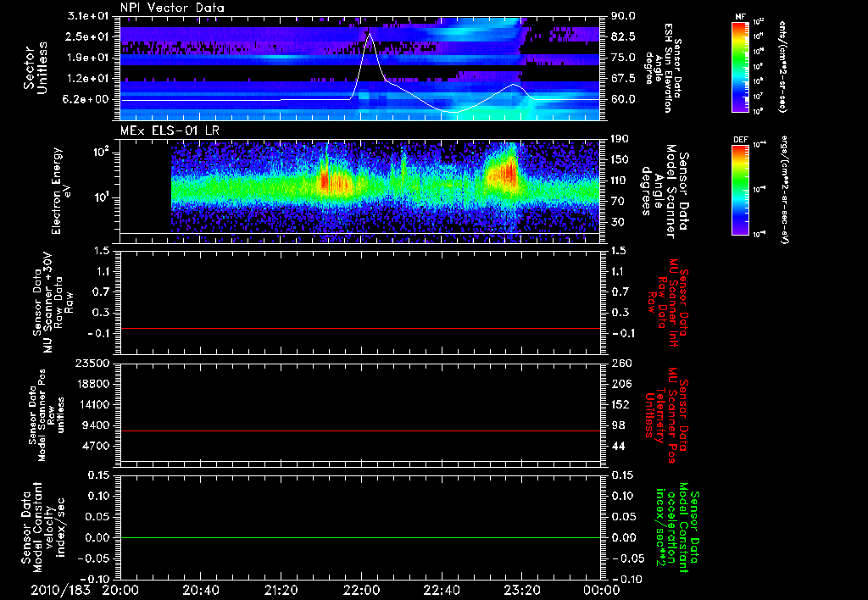Select the 'Model Scanner Pos Raw unitless' axis title

click(47, 415)
